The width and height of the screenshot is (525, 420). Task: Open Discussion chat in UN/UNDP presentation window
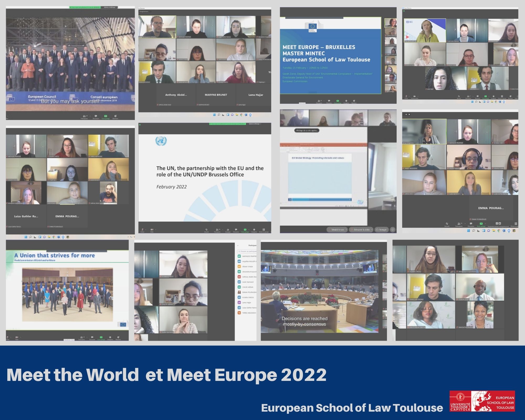(236, 230)
